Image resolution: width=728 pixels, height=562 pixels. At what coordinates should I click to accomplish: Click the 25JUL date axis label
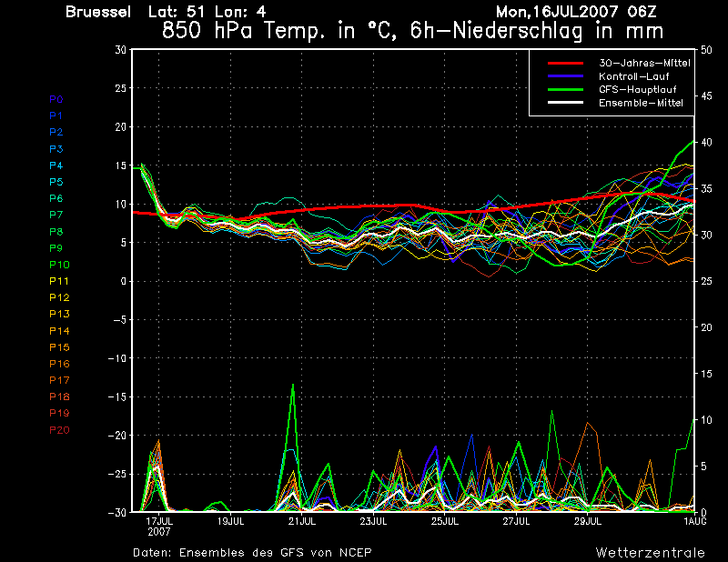[x=445, y=522]
